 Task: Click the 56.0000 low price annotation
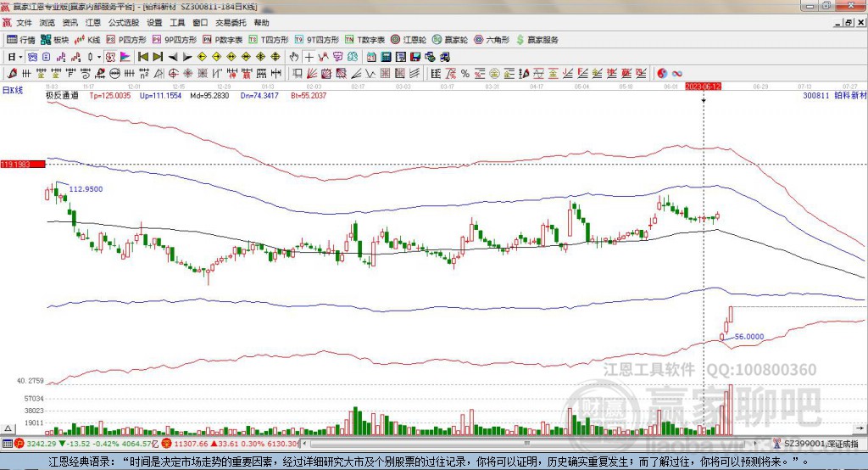tap(749, 337)
